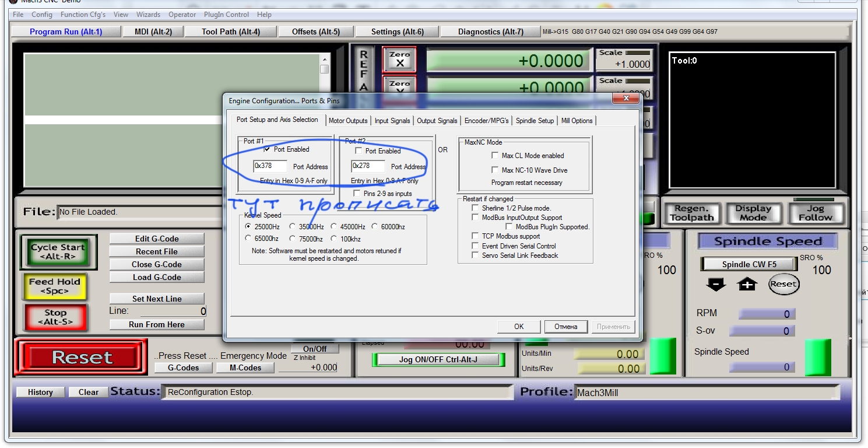Click the green Spindle Speed bar

pyautogui.click(x=817, y=358)
